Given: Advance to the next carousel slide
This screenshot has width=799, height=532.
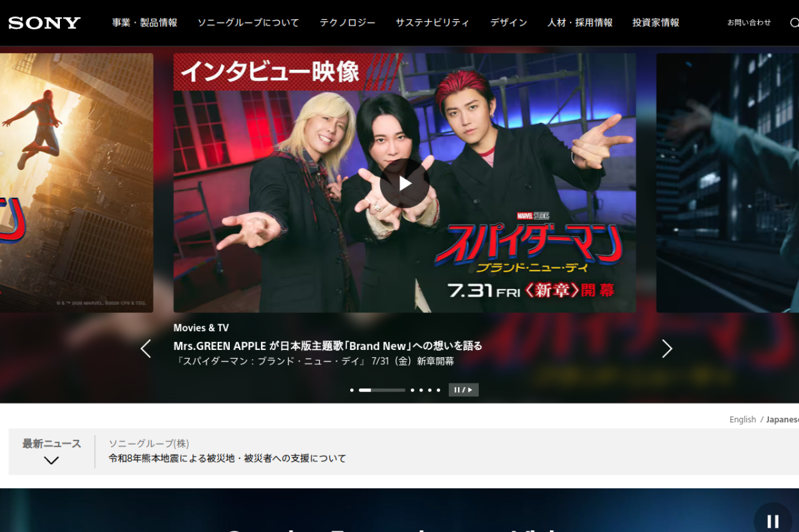Looking at the screenshot, I should [667, 349].
